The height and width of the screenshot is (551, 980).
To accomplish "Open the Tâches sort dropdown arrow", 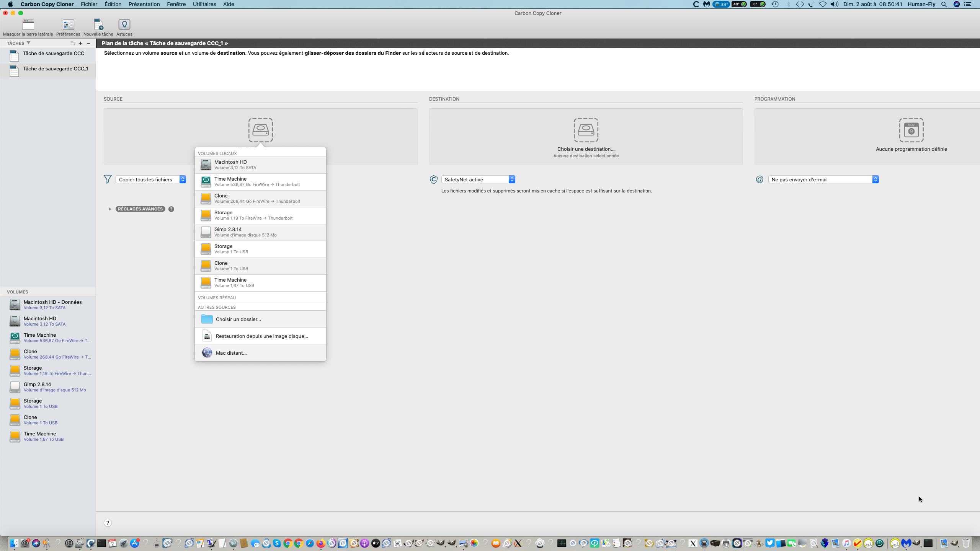I will click(x=28, y=43).
